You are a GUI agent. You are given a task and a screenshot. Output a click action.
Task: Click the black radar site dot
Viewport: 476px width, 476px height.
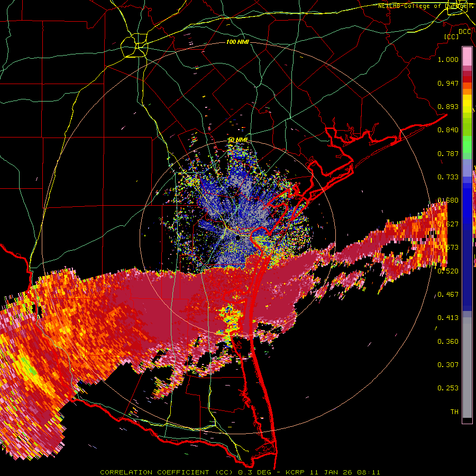coord(238,239)
